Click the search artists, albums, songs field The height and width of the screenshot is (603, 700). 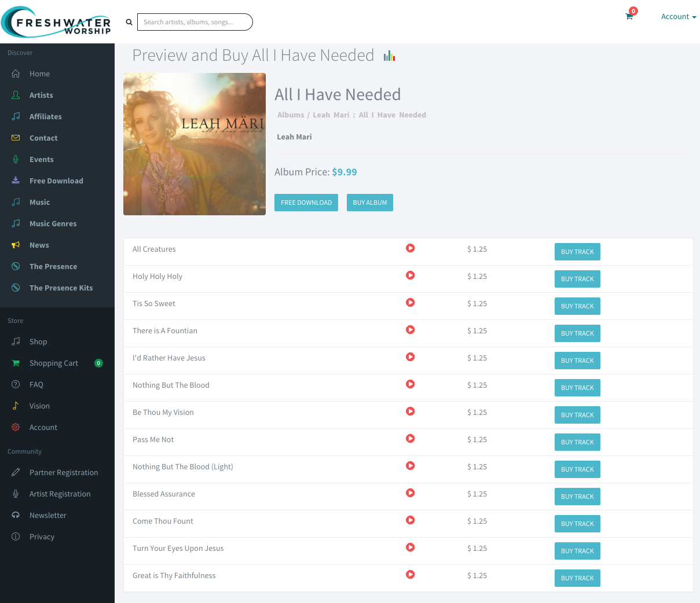tap(195, 22)
